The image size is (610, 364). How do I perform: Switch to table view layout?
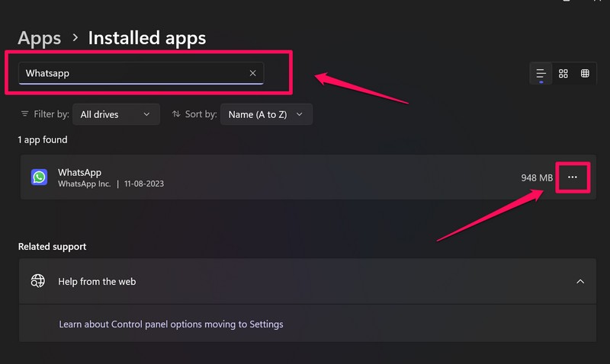(x=585, y=74)
